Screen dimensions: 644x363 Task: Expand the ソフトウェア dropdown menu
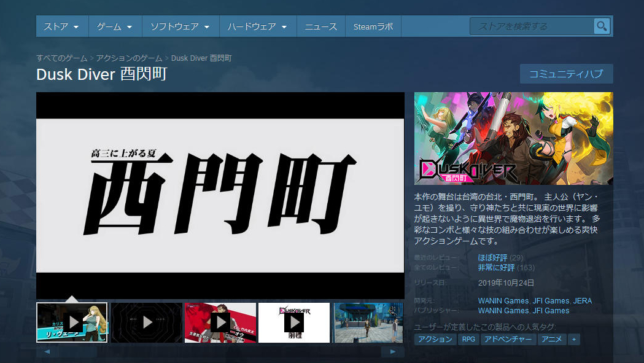180,26
